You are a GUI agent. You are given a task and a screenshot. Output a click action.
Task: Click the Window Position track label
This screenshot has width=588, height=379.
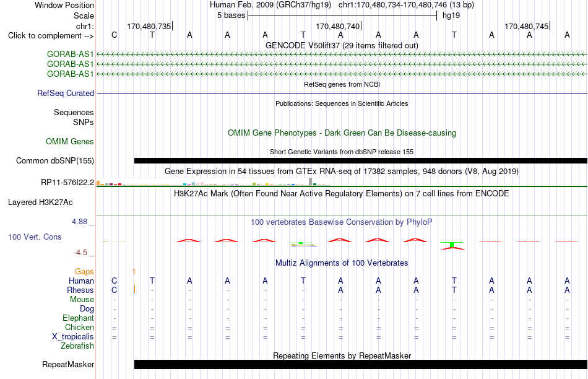64,5
